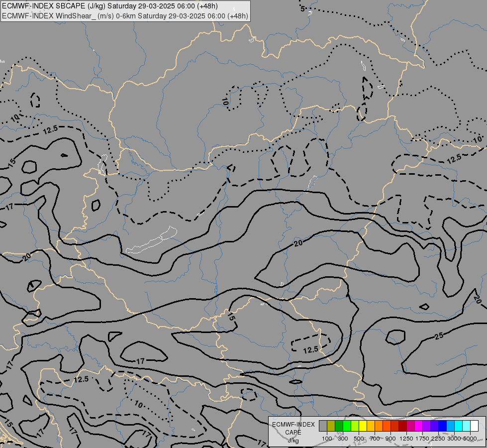Viewport: 487px width, 448px height.
Task: Click the 5 label on the dotted contour
Action: pyautogui.click(x=302, y=8)
